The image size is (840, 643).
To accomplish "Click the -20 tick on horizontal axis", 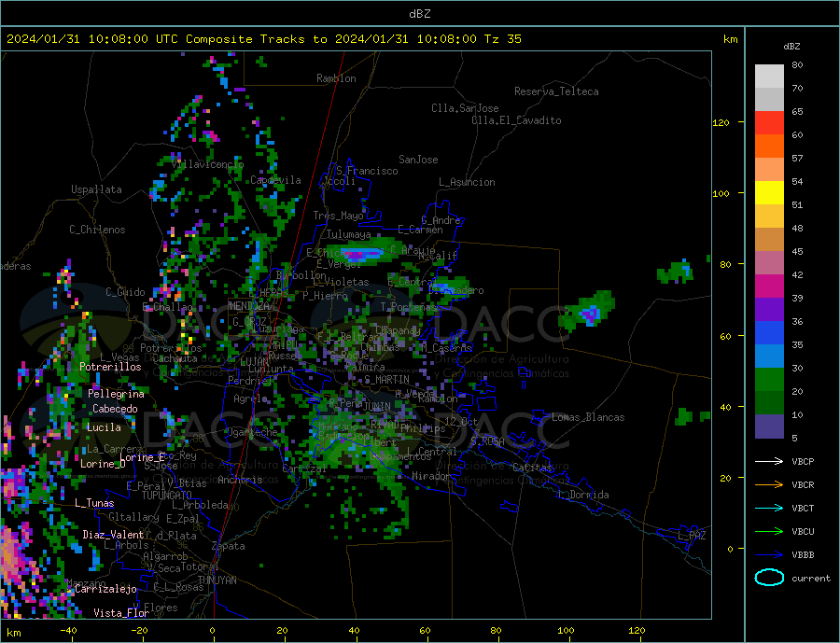I will (139, 630).
